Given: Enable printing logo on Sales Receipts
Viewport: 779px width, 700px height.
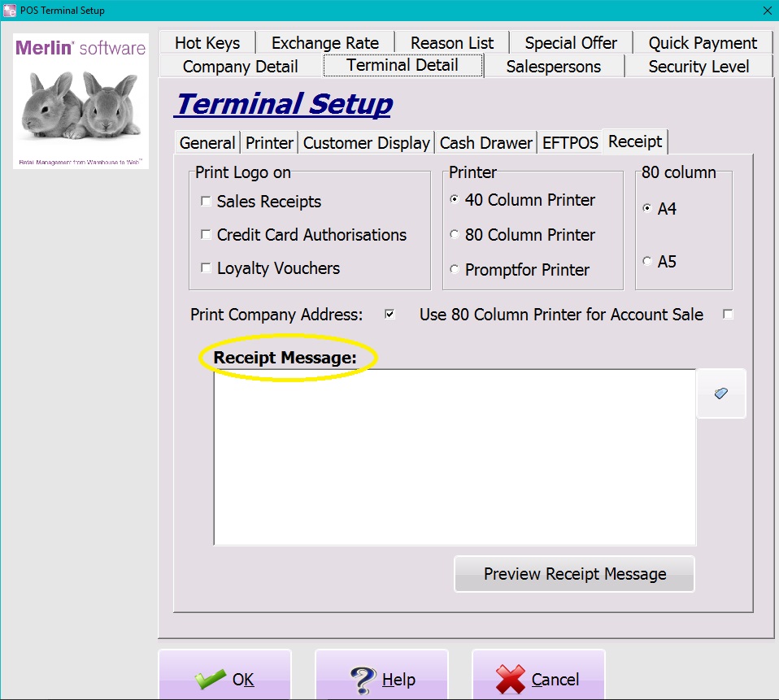Looking at the screenshot, I should (206, 201).
